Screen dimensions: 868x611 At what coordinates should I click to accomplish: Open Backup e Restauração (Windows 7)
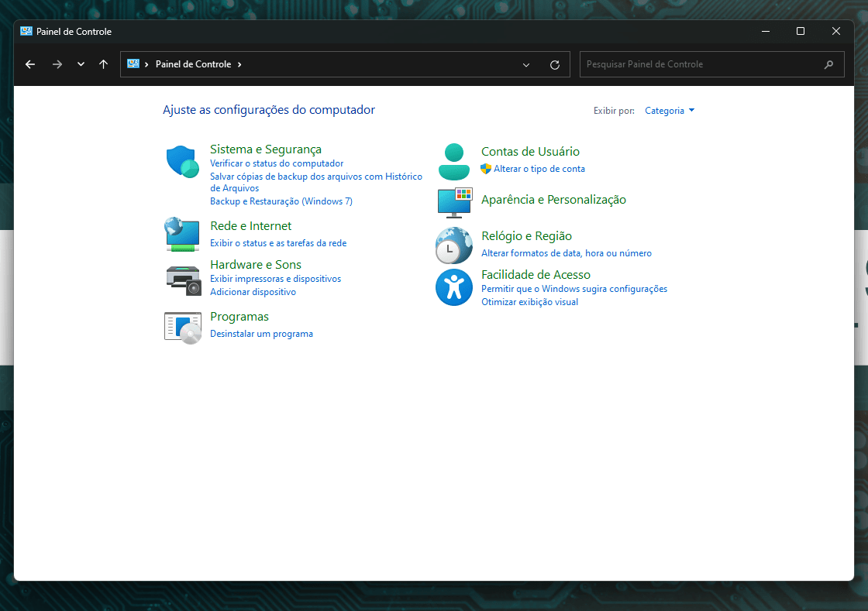click(x=281, y=201)
